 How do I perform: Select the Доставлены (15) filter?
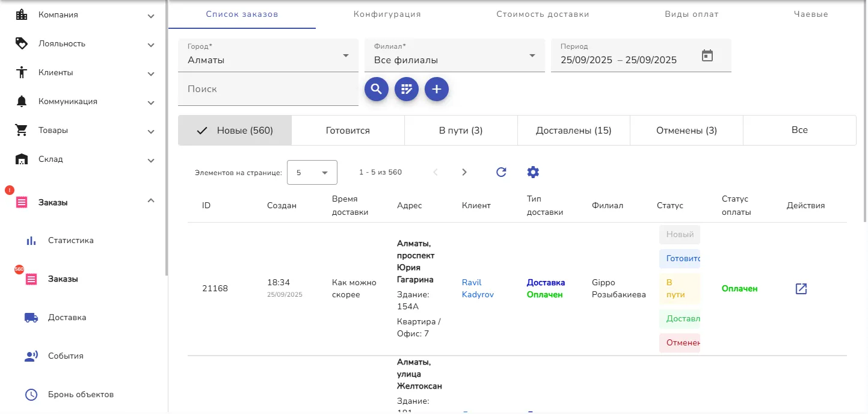click(573, 131)
